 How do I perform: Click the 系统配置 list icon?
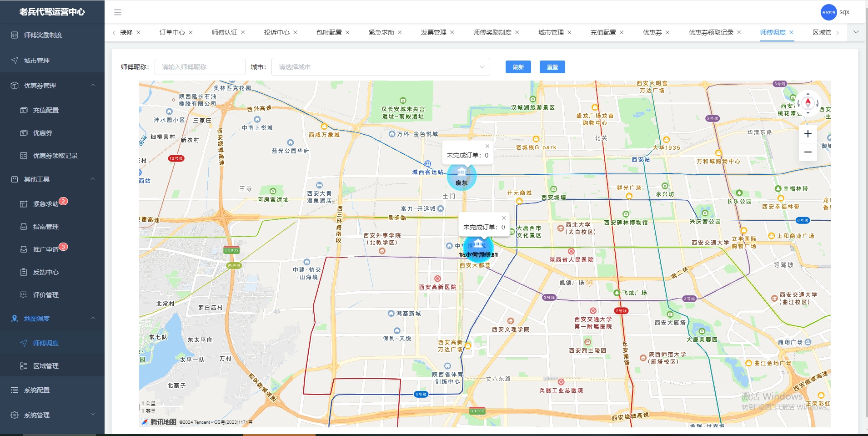(x=15, y=390)
